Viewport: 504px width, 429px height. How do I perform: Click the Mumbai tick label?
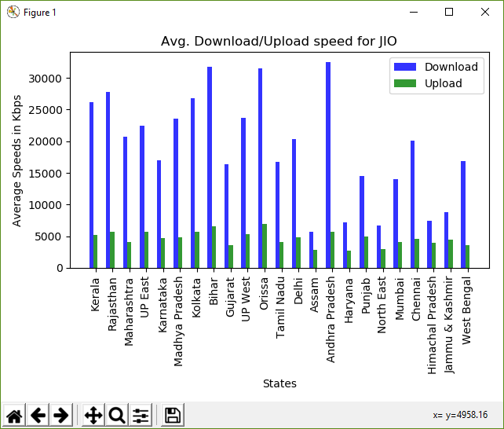(x=400, y=299)
